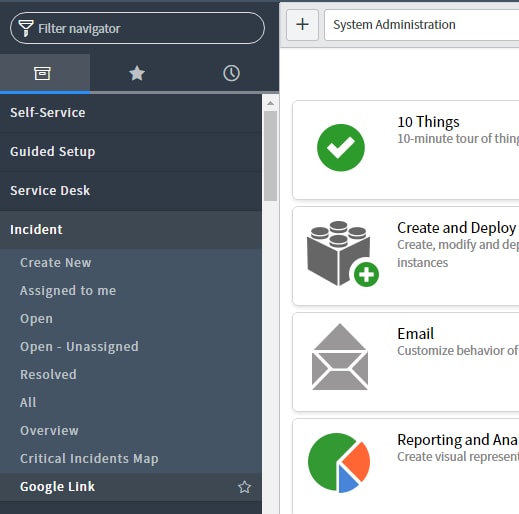The height and width of the screenshot is (514, 519).
Task: Open the History clock tab
Action: (231, 73)
